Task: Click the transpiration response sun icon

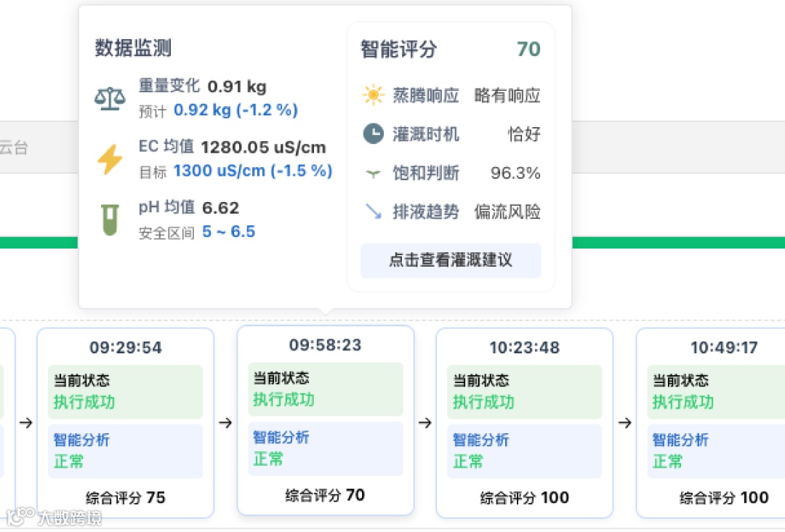Action: [x=373, y=95]
